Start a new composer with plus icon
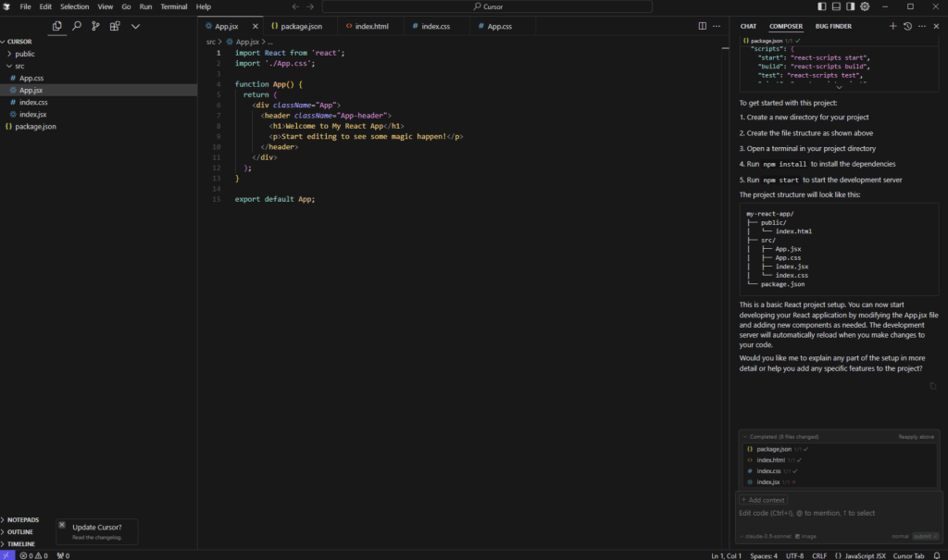Image resolution: width=948 pixels, height=560 pixels. [x=893, y=26]
